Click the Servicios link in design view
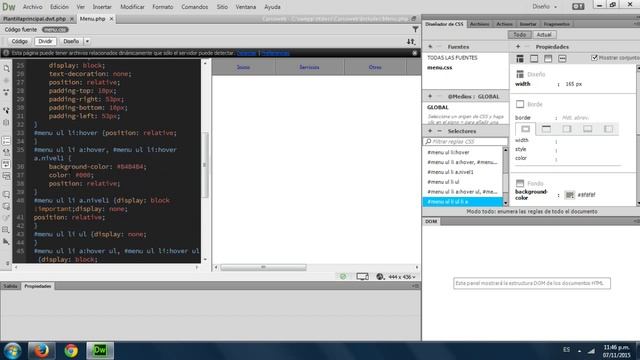The image size is (640, 360). (x=309, y=67)
